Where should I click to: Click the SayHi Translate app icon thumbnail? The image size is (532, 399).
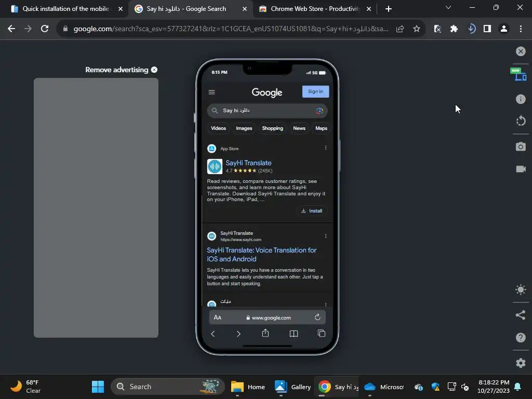click(215, 166)
